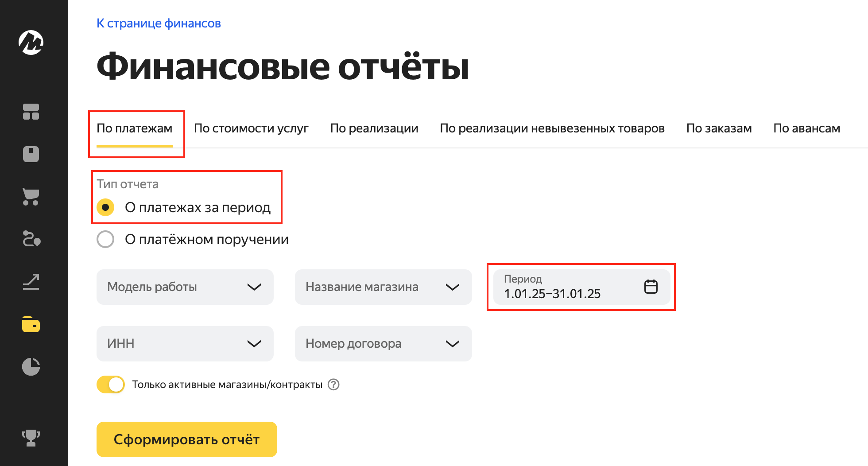The image size is (868, 466).
Task: Open the dashboard grid icon in sidebar
Action: click(31, 112)
